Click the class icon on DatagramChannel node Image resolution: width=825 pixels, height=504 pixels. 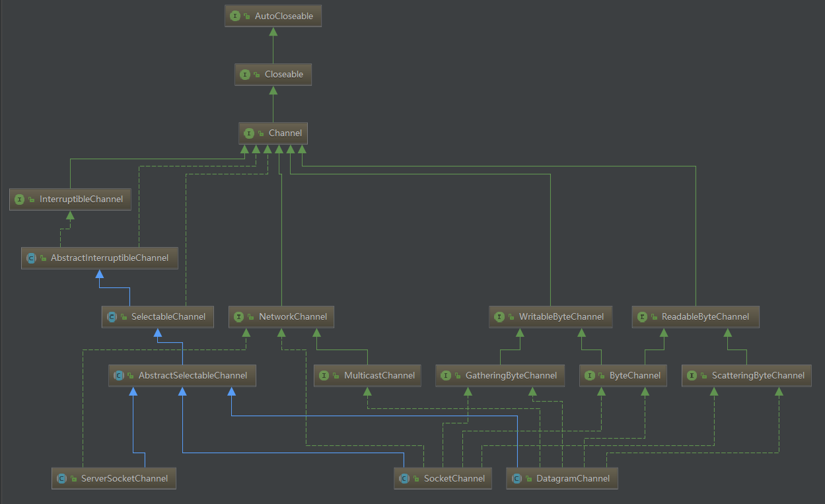pos(517,478)
